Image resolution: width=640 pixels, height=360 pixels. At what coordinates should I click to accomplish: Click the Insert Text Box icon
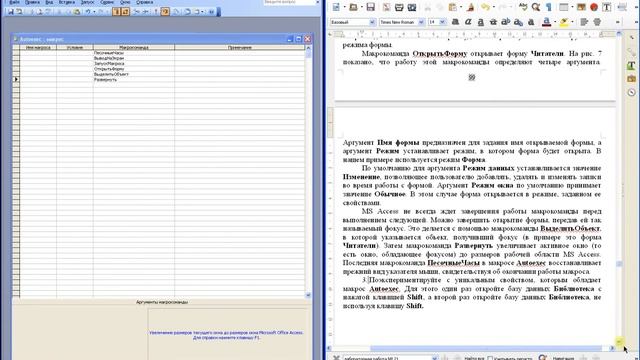(x=607, y=7)
